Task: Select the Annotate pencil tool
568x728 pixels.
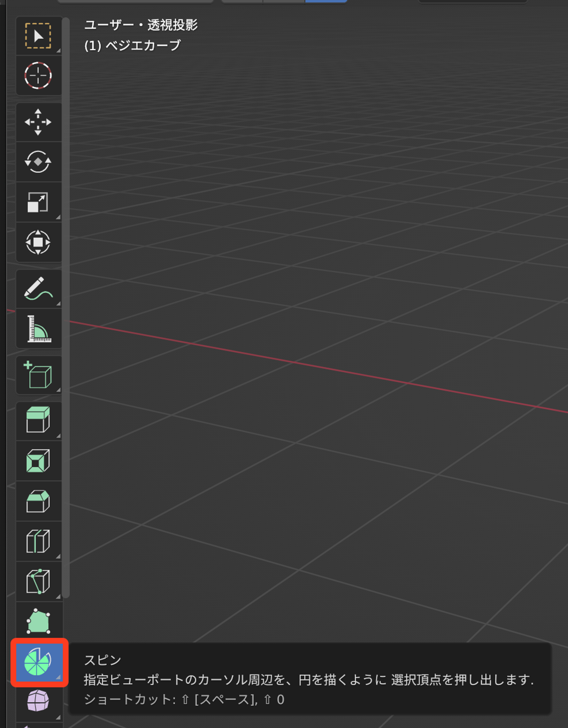Action: [x=39, y=289]
